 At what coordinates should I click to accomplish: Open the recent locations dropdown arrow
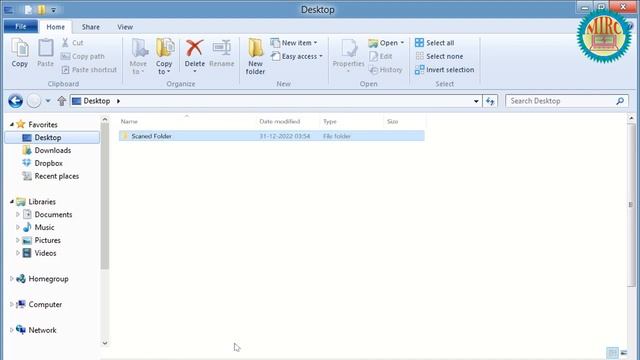pos(48,101)
